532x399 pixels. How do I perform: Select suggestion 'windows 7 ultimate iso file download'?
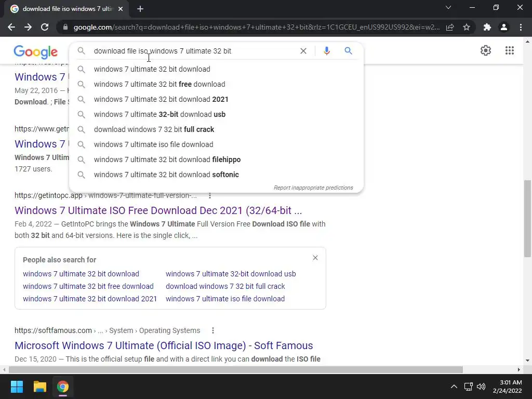pos(216,144)
